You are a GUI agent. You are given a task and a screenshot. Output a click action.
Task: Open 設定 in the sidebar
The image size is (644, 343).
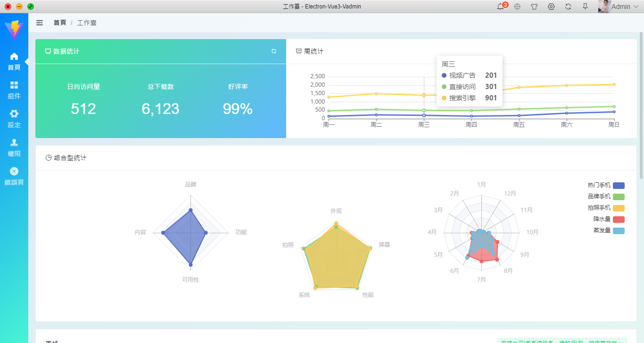(14, 119)
